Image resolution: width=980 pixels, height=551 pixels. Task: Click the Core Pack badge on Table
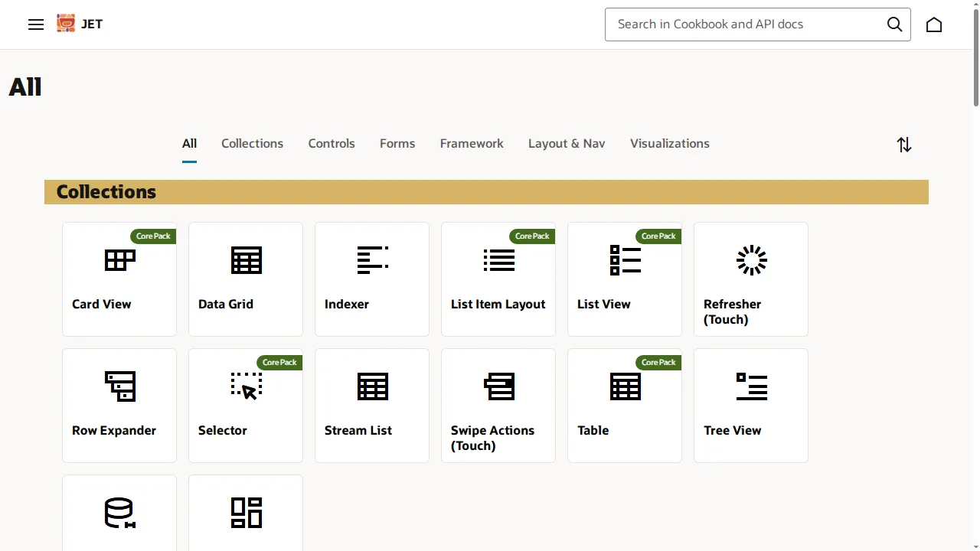click(658, 363)
